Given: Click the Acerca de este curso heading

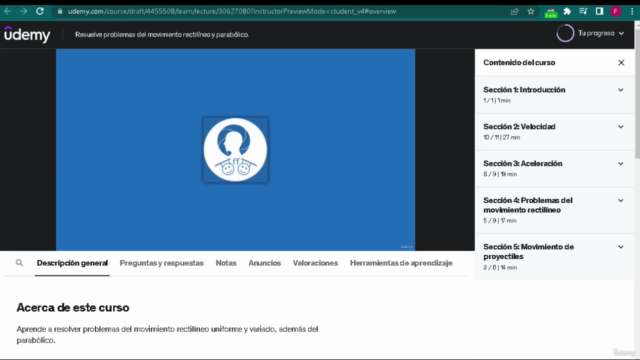Looking at the screenshot, I should [73, 307].
